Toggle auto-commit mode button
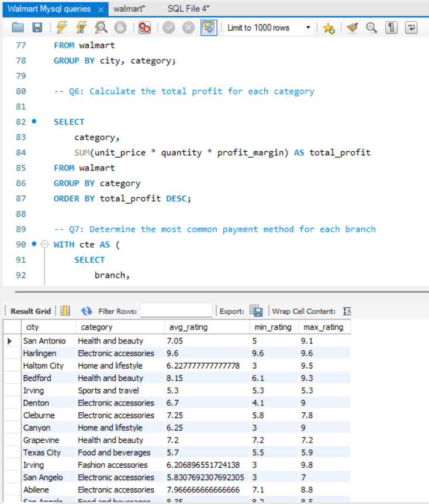The image size is (429, 504). [x=208, y=27]
